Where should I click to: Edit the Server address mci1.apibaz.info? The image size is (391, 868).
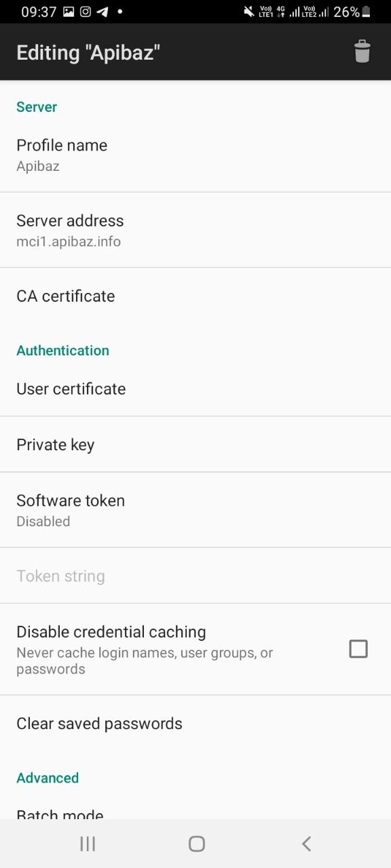point(195,230)
